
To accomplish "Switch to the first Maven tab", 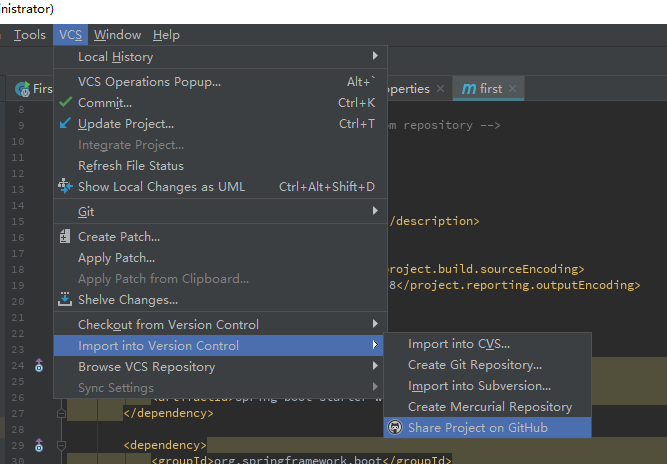I will point(488,88).
